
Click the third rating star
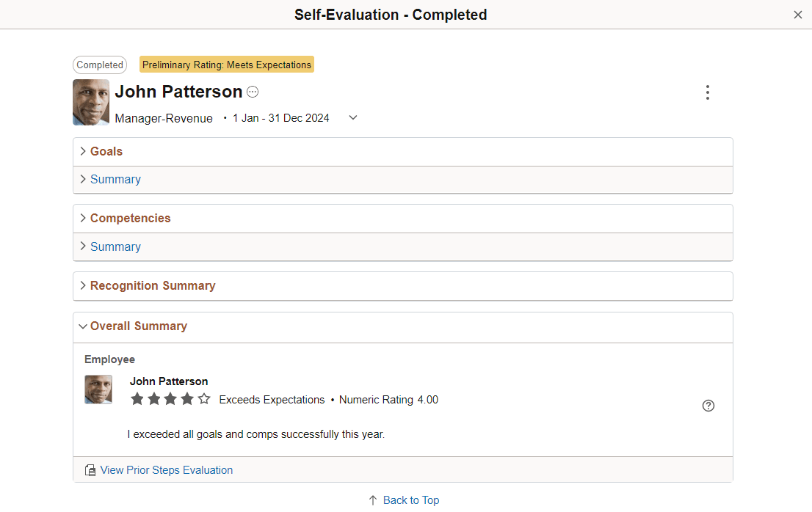click(x=170, y=399)
